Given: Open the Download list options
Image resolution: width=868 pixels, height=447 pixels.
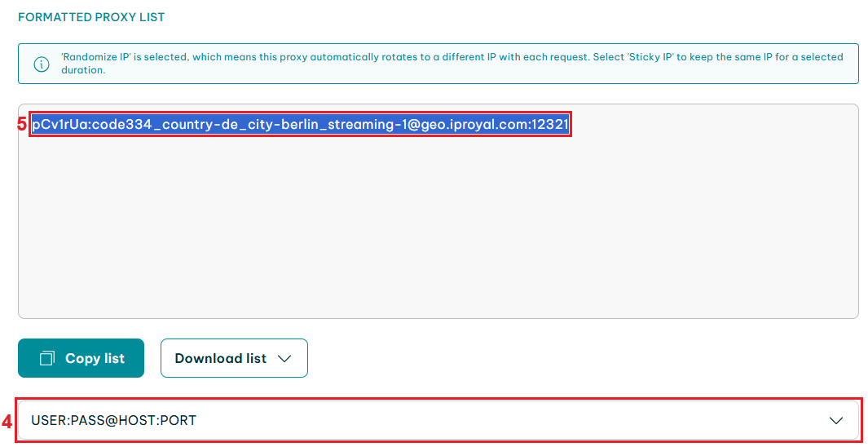Looking at the screenshot, I should coord(234,358).
